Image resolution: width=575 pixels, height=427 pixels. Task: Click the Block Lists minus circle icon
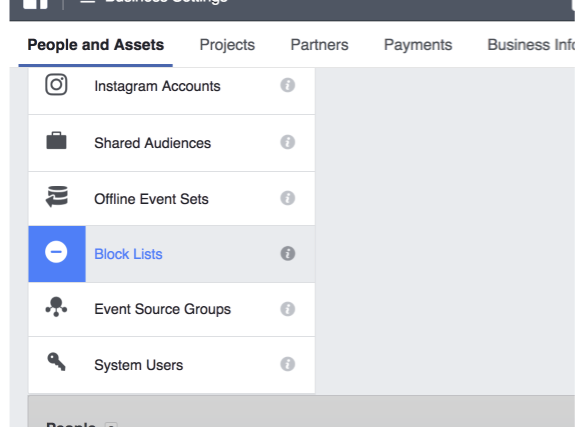pyautogui.click(x=56, y=252)
